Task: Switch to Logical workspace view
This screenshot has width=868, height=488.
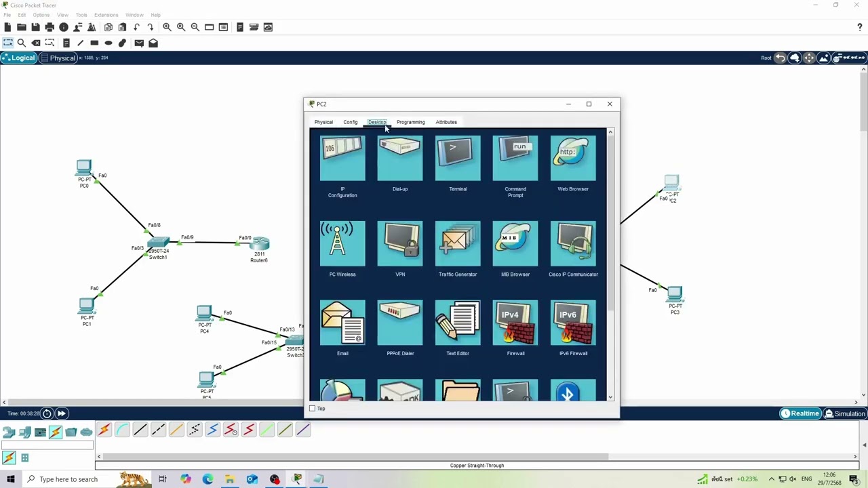Action: (x=18, y=58)
